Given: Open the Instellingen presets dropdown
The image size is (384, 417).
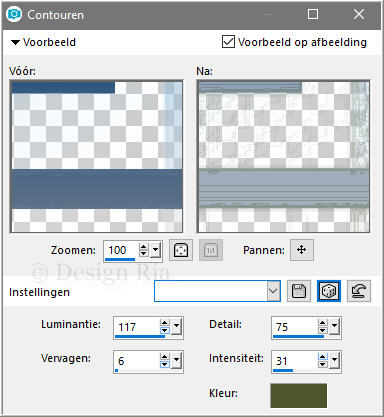Looking at the screenshot, I should 273,291.
